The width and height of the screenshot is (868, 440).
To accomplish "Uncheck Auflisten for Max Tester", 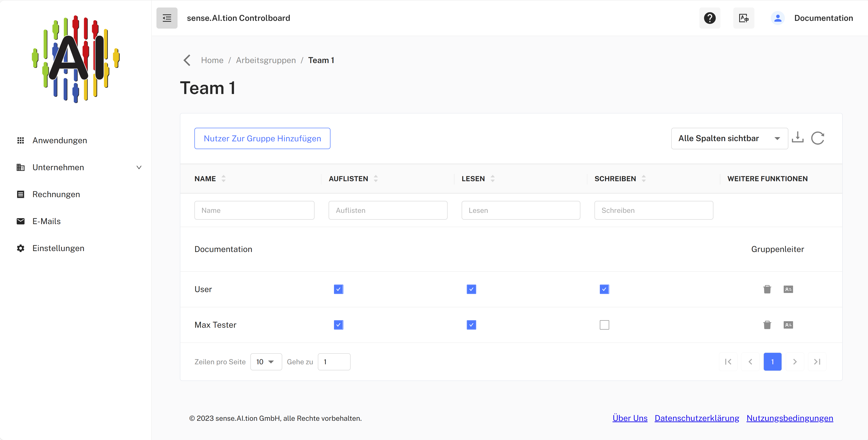I will [339, 325].
